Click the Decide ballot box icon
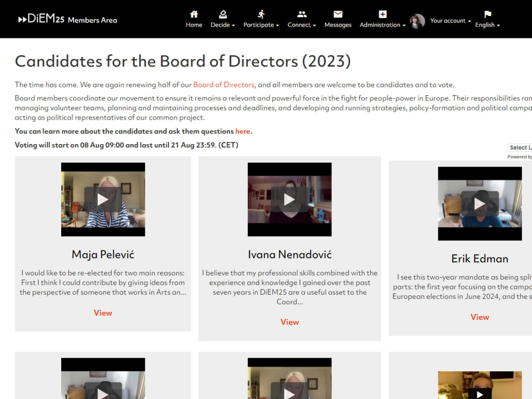This screenshot has height=399, width=532. coord(222,14)
